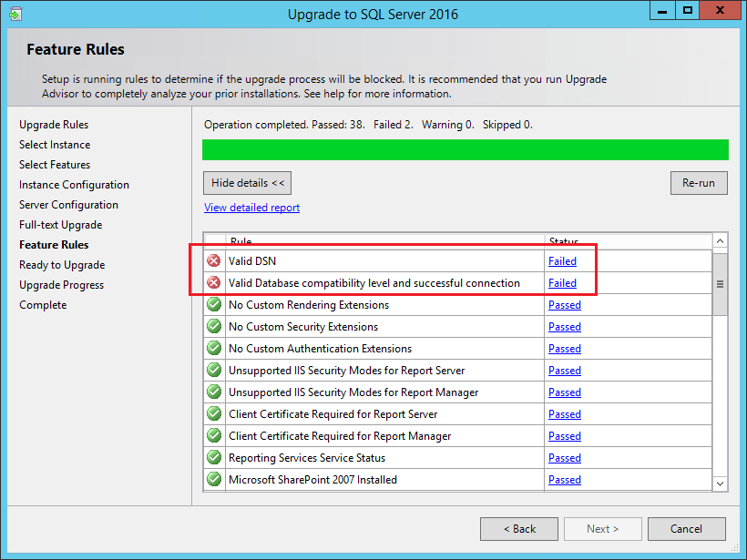Click the passed icon beside Client Certificate Required for Report Manager
This screenshot has height=560, width=747.
click(213, 435)
